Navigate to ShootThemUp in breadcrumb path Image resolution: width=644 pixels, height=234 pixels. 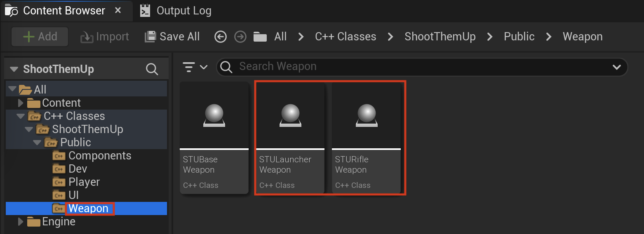point(440,37)
